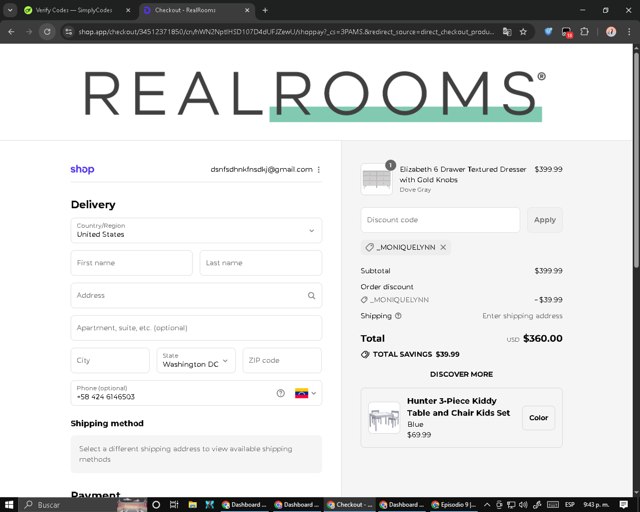The image size is (640, 512).
Task: Remove the _MONIQUELYNN discount code
Action: click(443, 247)
